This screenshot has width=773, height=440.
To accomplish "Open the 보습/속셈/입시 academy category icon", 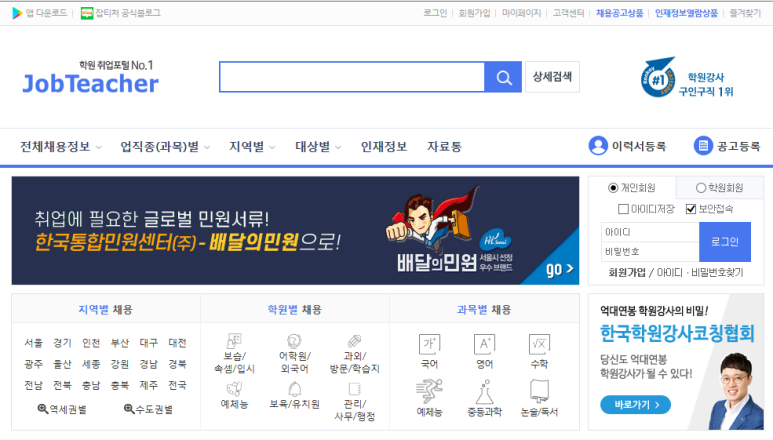I will pos(234,340).
